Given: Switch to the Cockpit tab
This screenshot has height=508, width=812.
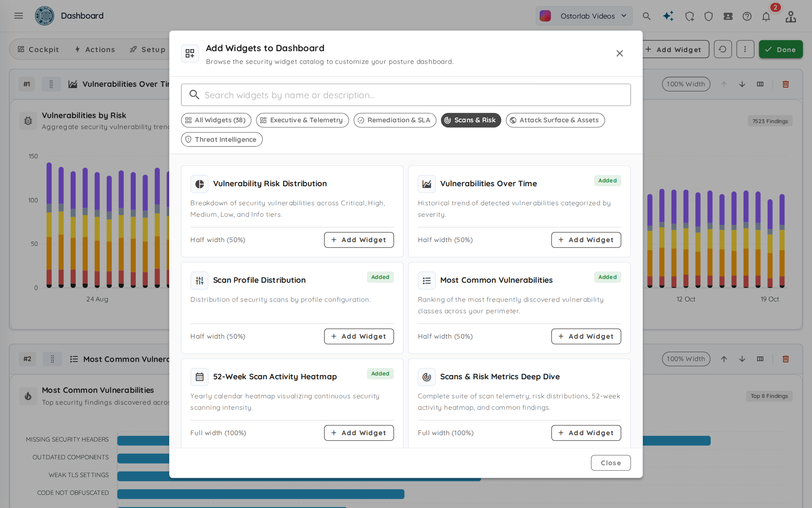Looking at the screenshot, I should [38, 50].
